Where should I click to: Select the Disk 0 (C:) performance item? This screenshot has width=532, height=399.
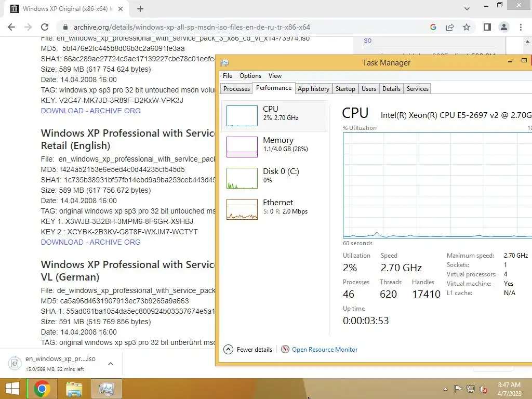274,178
